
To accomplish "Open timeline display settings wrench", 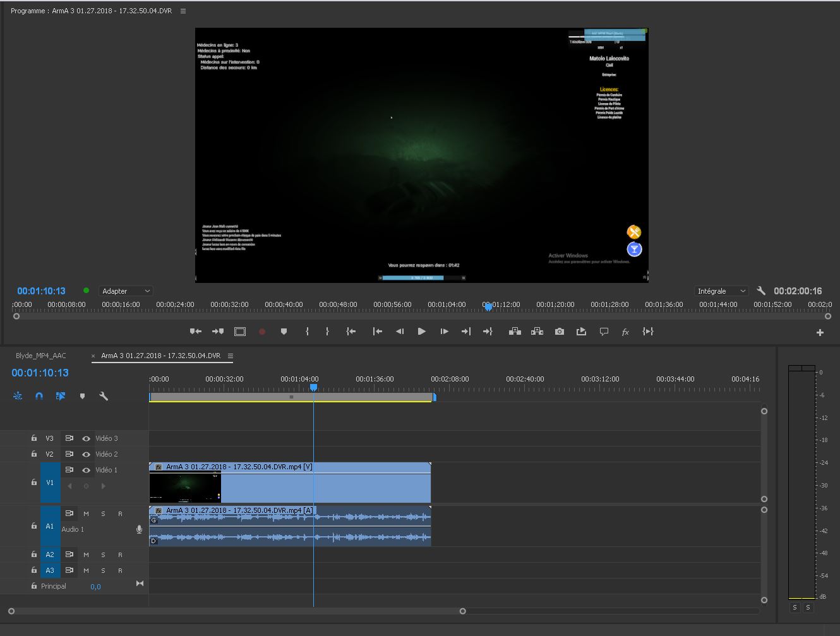I will 104,396.
